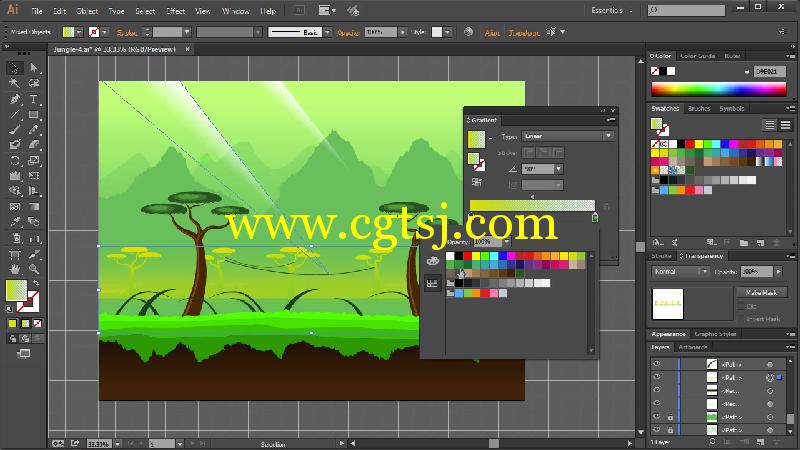800x450 pixels.
Task: Set paint mode to None below fill box
Action: (x=37, y=323)
